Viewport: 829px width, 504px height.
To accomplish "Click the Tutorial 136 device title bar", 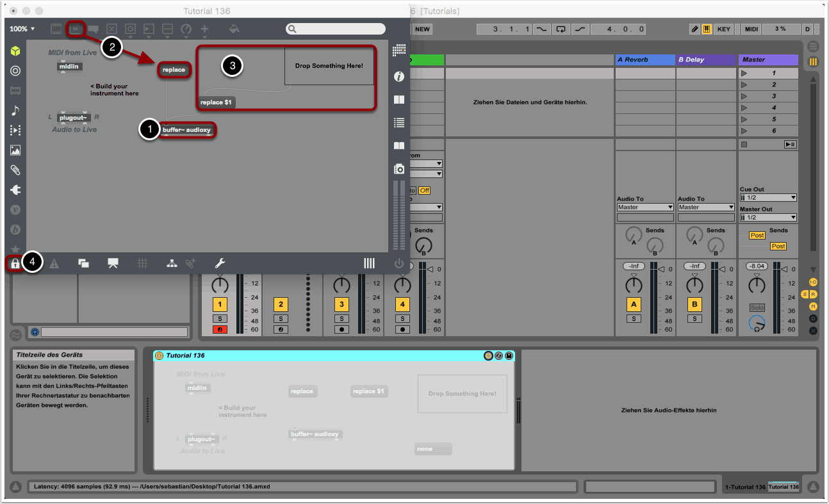I will click(x=334, y=355).
